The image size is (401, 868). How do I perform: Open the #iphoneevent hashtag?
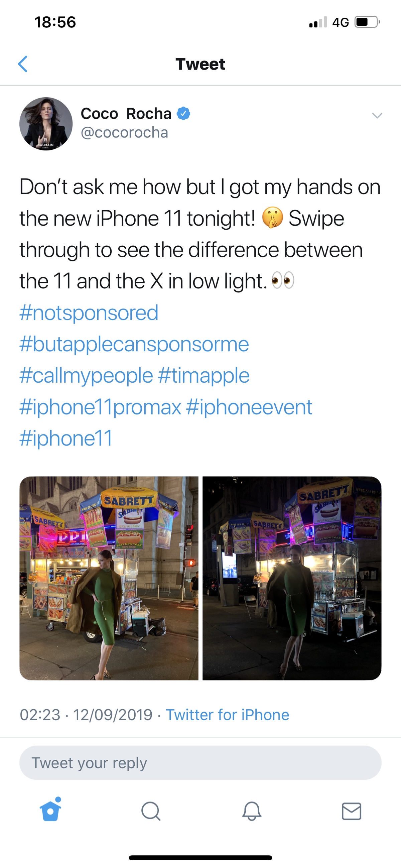pyautogui.click(x=249, y=407)
